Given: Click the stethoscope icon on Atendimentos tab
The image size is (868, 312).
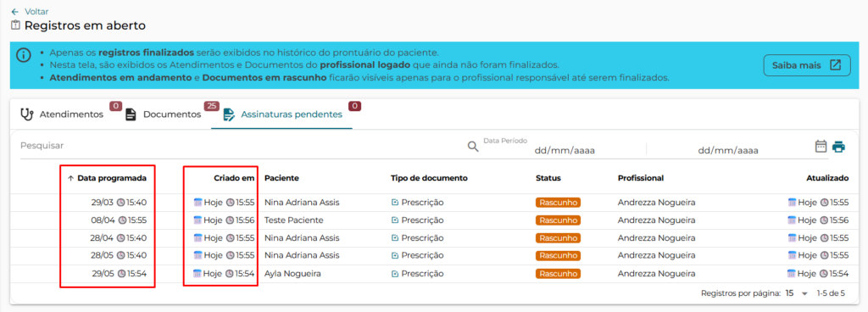Looking at the screenshot, I should [x=26, y=114].
